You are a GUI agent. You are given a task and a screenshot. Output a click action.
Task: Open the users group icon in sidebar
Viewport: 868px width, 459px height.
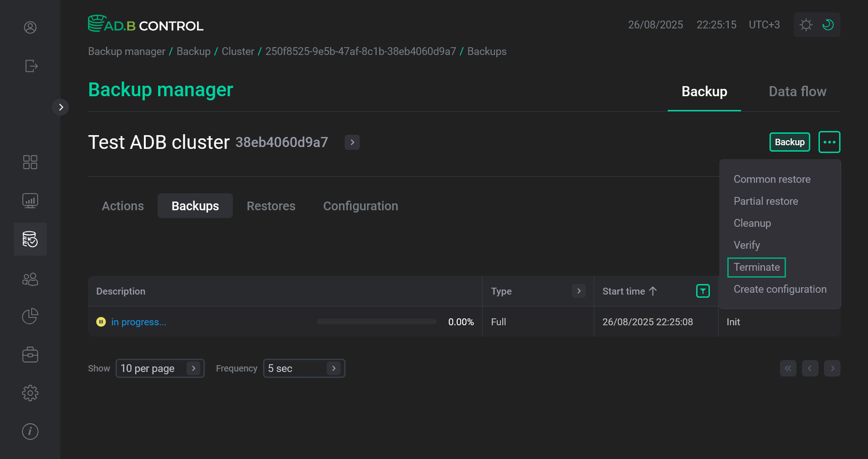[x=30, y=279]
